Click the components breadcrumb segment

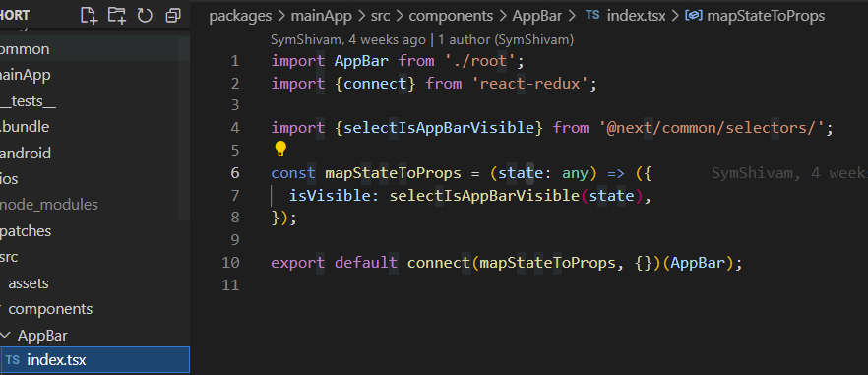click(451, 16)
